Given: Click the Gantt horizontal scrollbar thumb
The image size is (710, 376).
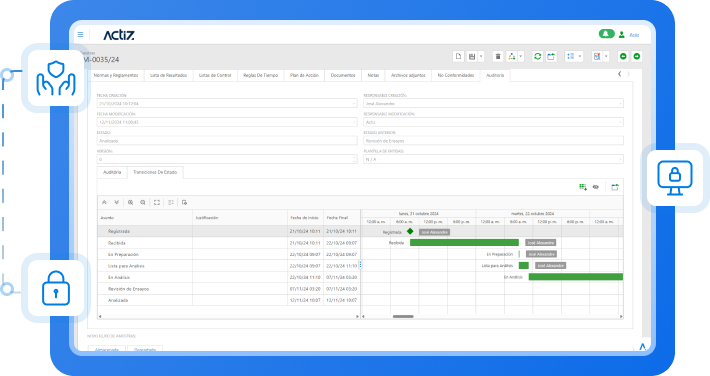Looking at the screenshot, I should pyautogui.click(x=403, y=317).
